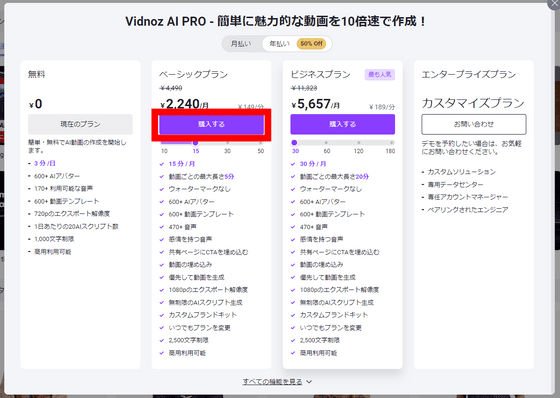Click Enterprise 専任アカウントマネージャー item

pos(468,197)
